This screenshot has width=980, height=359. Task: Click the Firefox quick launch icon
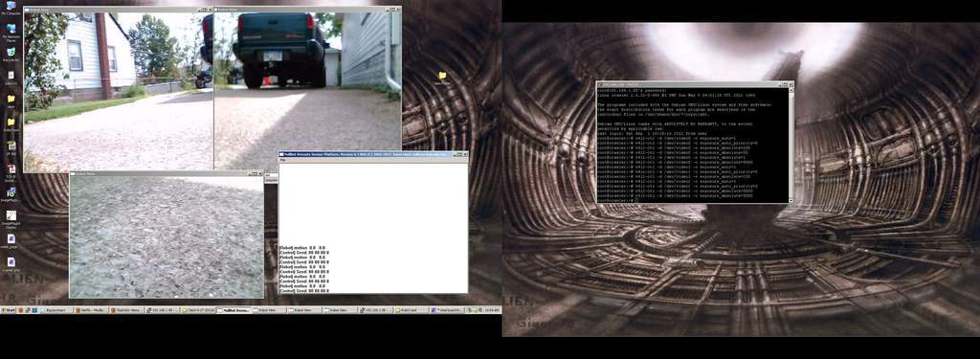click(x=21, y=310)
